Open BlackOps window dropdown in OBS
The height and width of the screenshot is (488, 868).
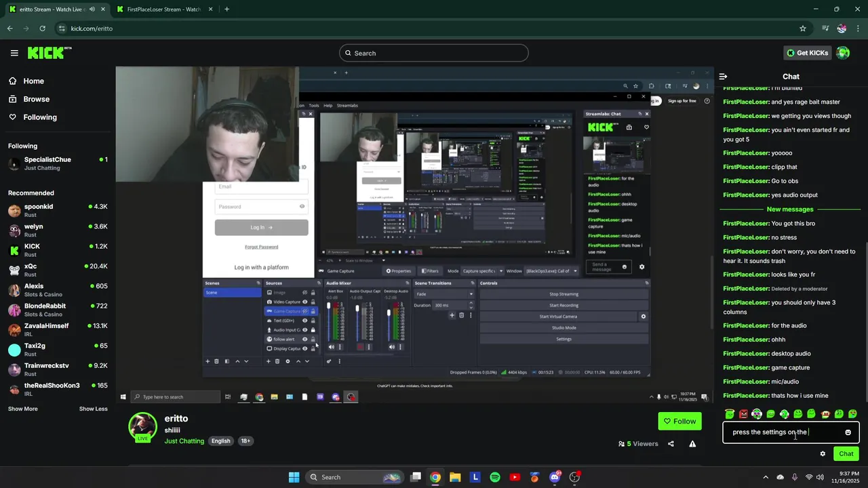click(551, 271)
